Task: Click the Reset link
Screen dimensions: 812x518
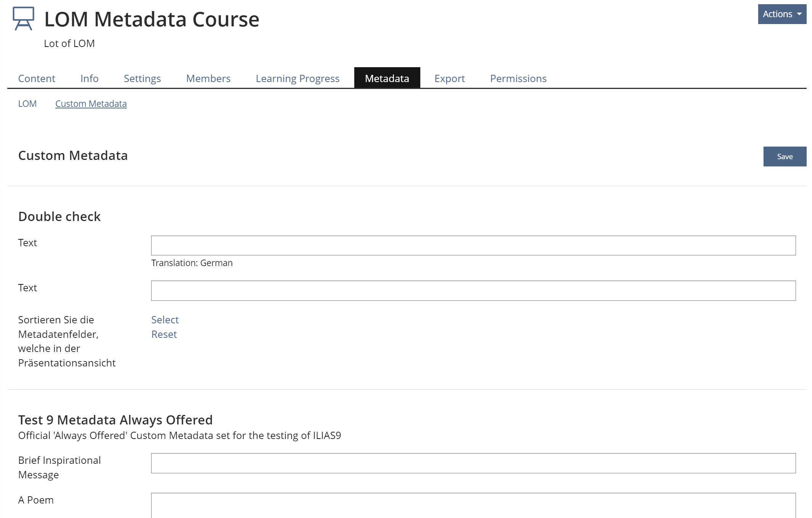Action: click(164, 334)
